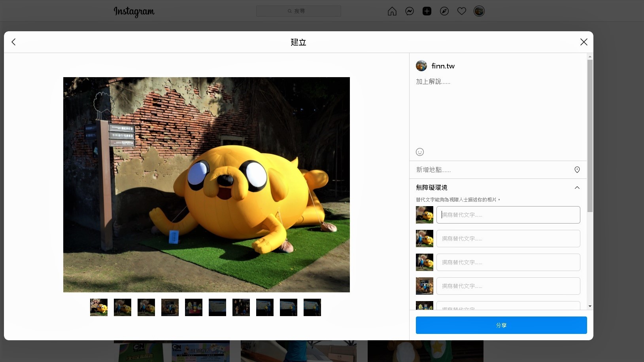Select the second thumbnail in the carousel strip
Viewport: 644px width, 362px height.
[x=123, y=307]
